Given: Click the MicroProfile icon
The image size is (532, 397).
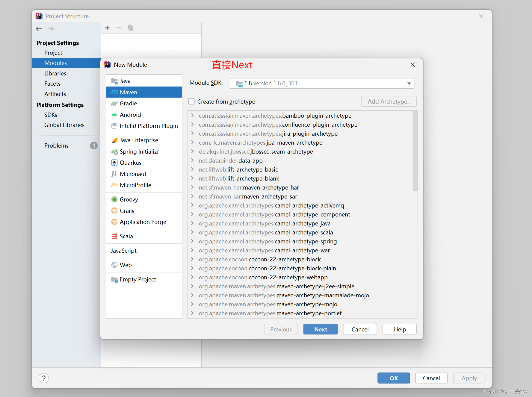Looking at the screenshot, I should point(114,185).
